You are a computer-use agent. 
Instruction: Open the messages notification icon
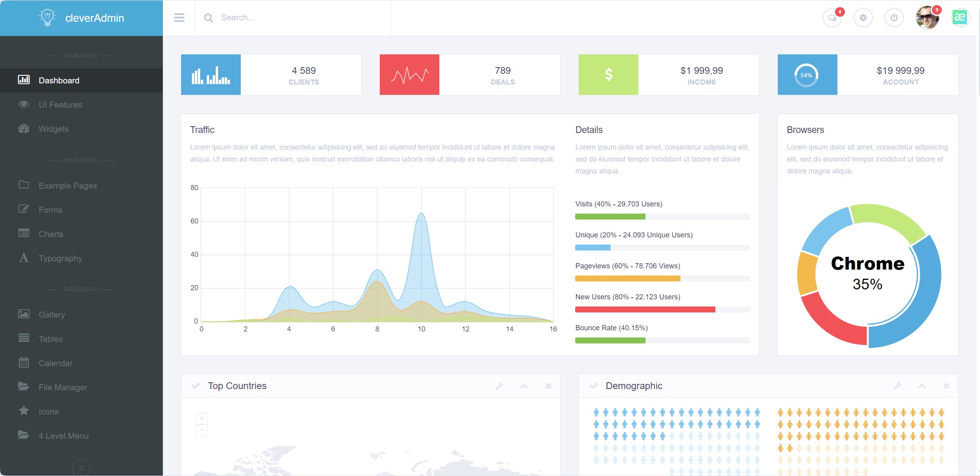832,18
